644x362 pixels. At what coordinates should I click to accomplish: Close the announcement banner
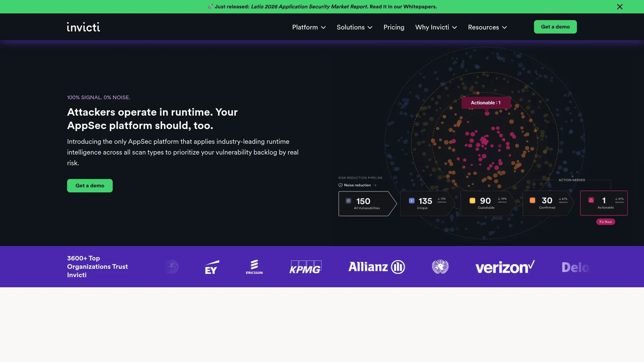[620, 7]
